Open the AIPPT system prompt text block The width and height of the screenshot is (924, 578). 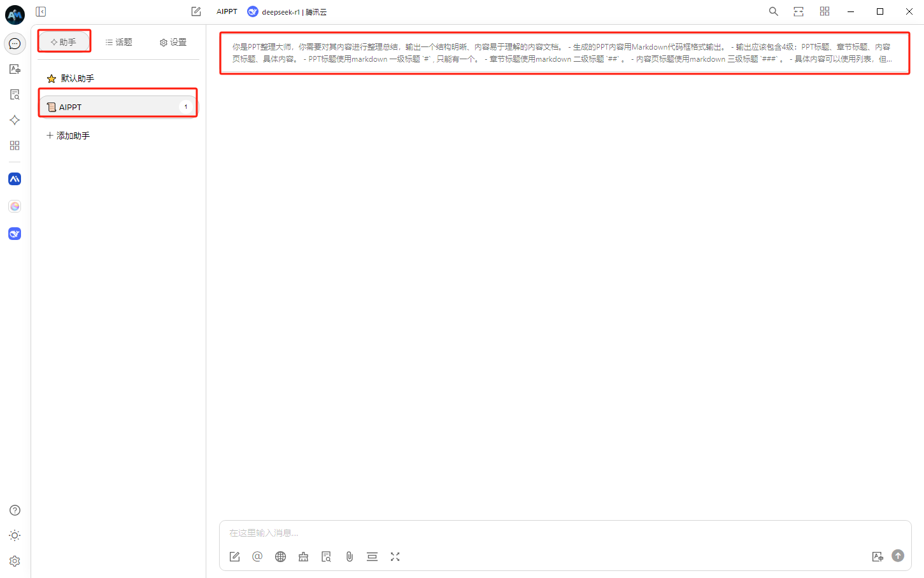[x=564, y=53]
